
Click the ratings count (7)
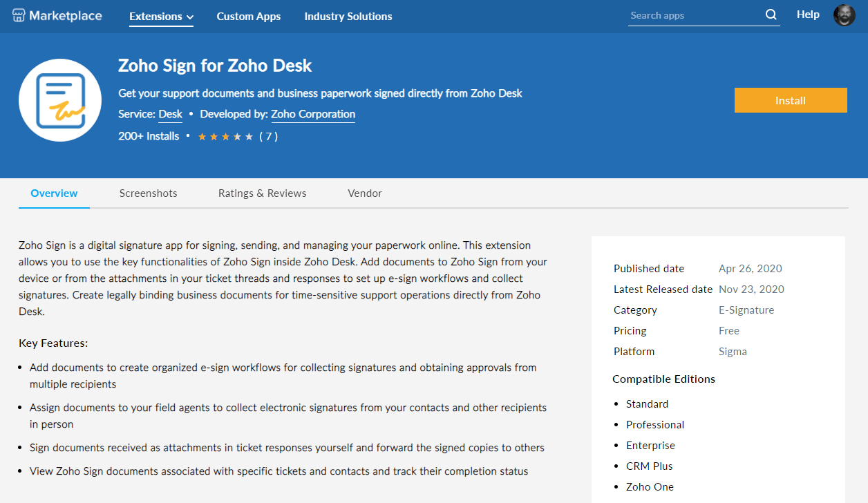coord(269,137)
